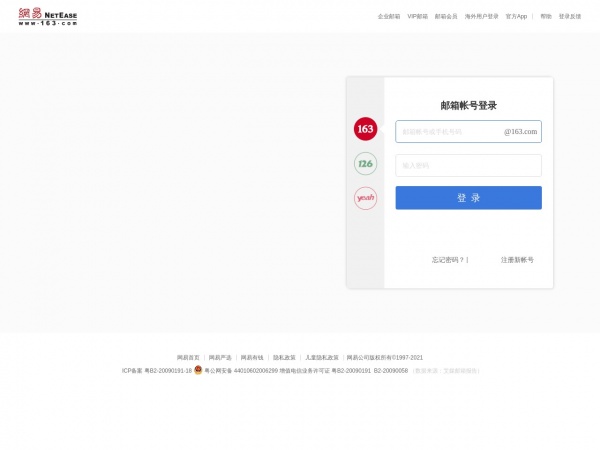This screenshot has width=600, height=450.
Task: Open 官方App in top navigation
Action: click(516, 16)
